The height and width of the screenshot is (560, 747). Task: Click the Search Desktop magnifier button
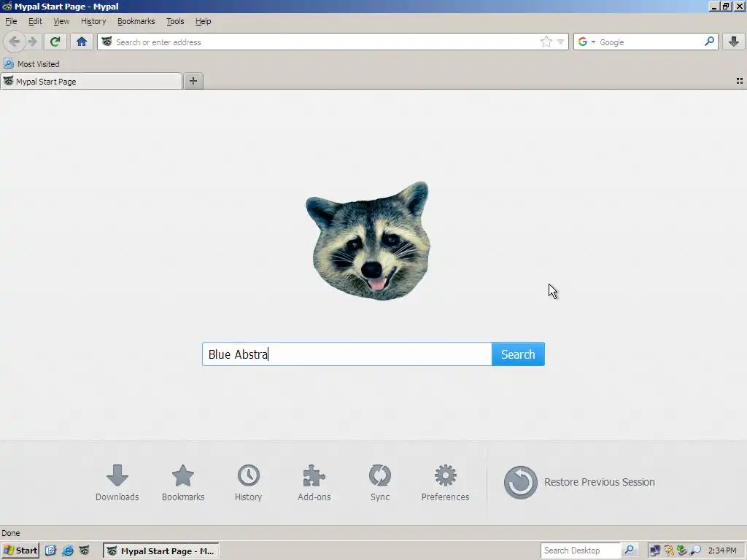(629, 551)
